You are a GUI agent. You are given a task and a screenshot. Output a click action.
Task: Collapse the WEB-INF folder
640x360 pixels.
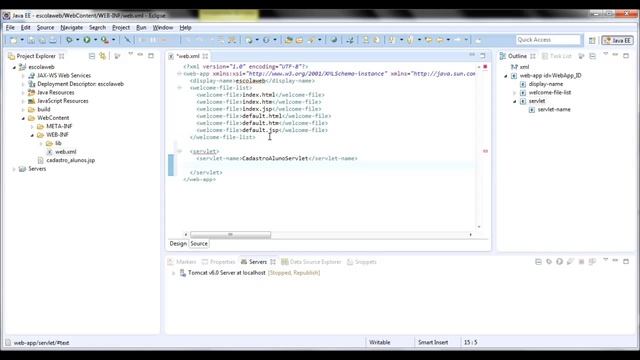(x=32, y=135)
